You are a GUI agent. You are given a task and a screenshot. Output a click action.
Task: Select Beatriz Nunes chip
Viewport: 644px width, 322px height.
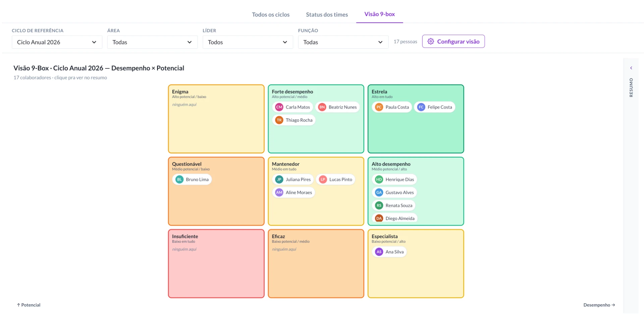(337, 107)
